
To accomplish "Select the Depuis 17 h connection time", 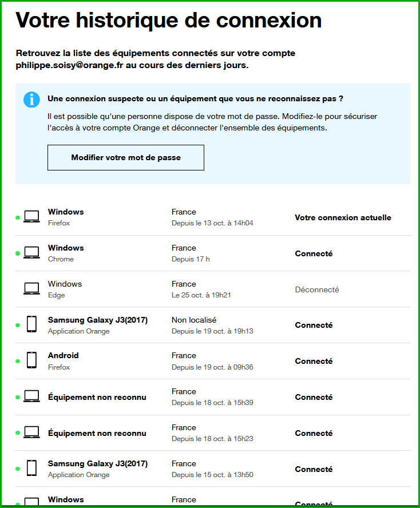I will 191,259.
